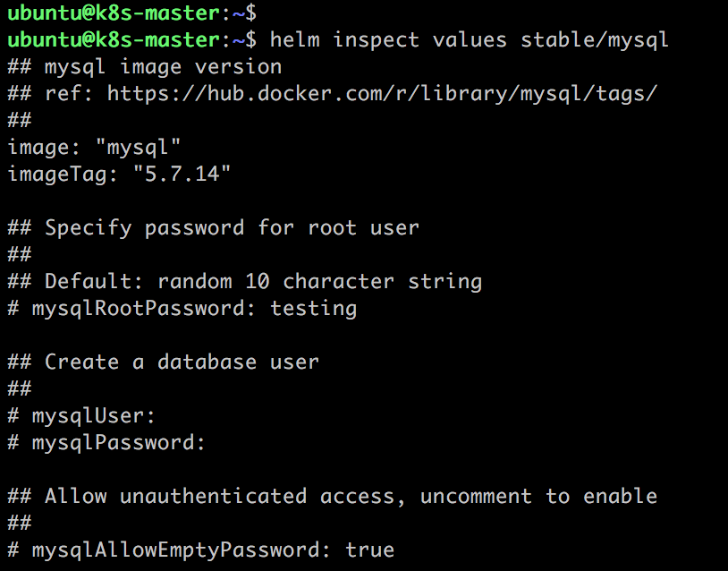
Task: Click the image: "mysql" line
Action: 94,148
